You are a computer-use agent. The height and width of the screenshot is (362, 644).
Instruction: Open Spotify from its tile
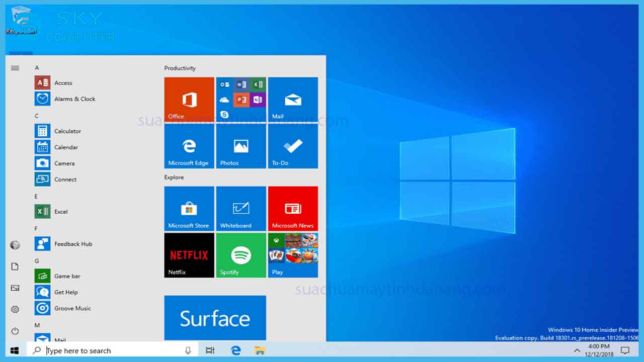(x=240, y=255)
